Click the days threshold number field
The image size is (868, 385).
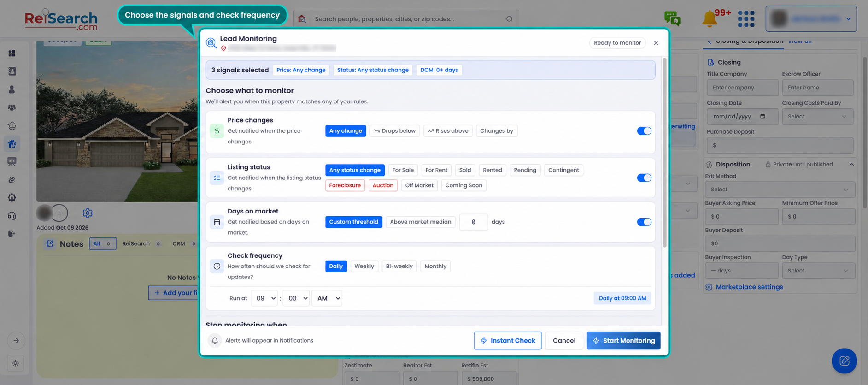tap(474, 222)
